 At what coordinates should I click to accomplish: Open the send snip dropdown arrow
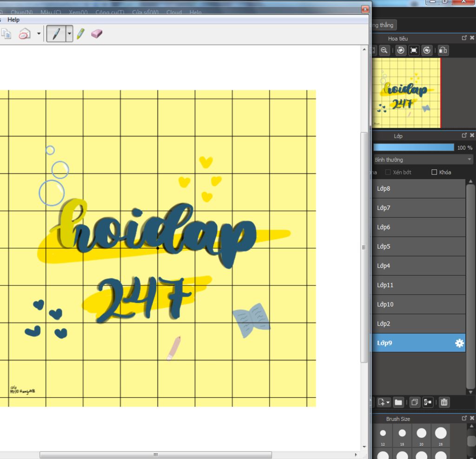pos(39,34)
